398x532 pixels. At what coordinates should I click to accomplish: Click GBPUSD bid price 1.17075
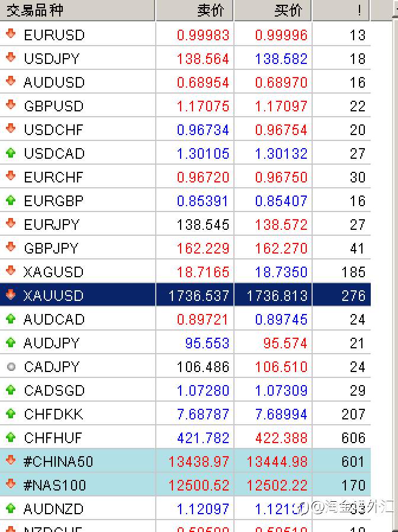tap(203, 107)
